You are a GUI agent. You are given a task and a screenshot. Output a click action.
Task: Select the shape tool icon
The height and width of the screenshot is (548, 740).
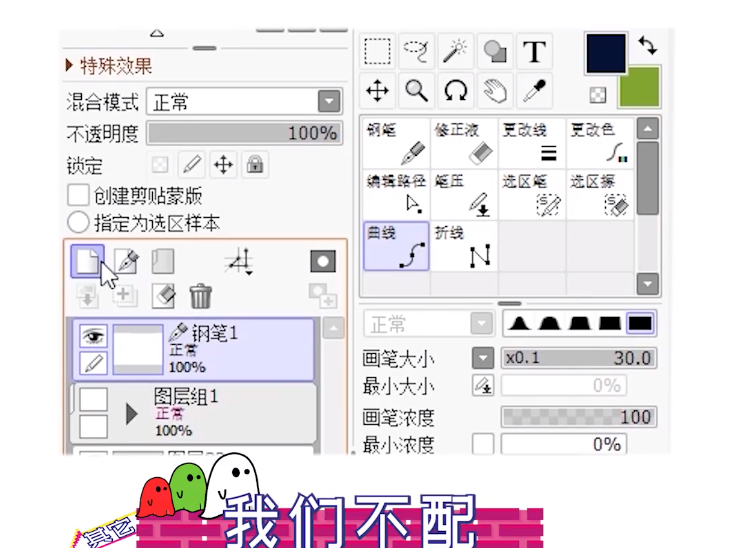pos(495,51)
